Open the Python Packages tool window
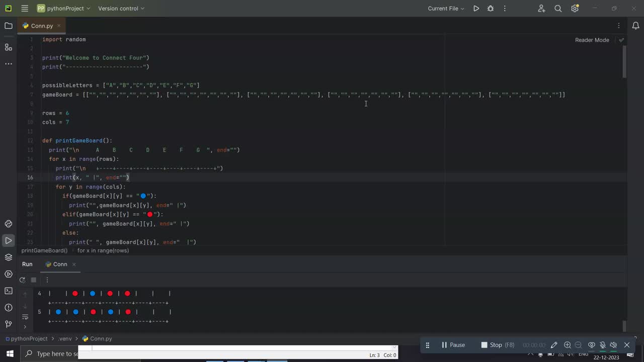 click(9, 257)
